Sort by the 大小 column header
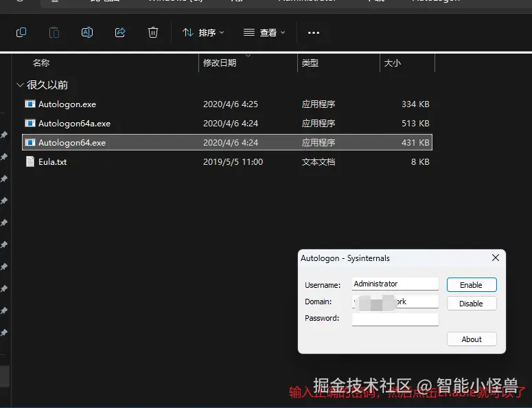The image size is (532, 408). pos(392,63)
